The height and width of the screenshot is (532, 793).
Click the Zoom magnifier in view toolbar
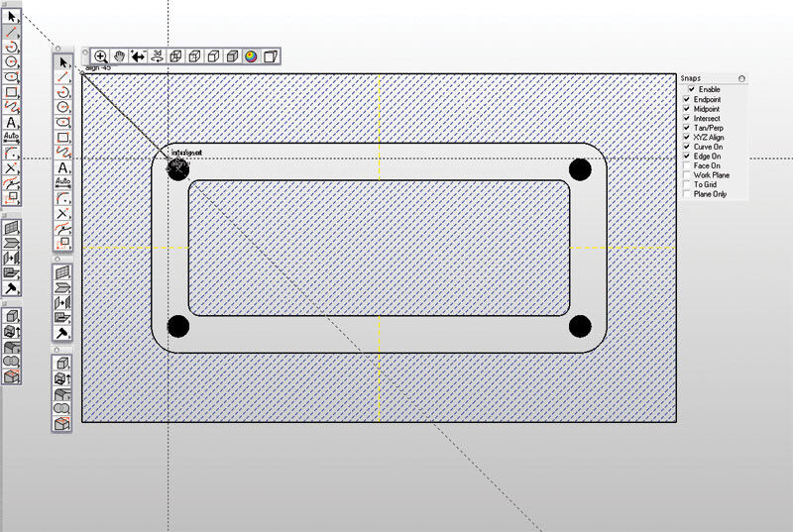(101, 56)
